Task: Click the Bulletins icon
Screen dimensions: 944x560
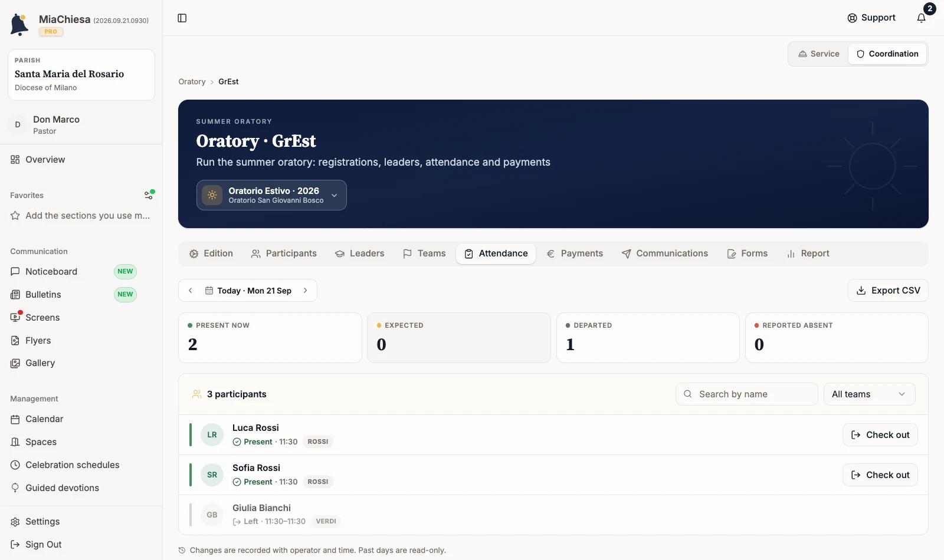Action: pyautogui.click(x=15, y=295)
